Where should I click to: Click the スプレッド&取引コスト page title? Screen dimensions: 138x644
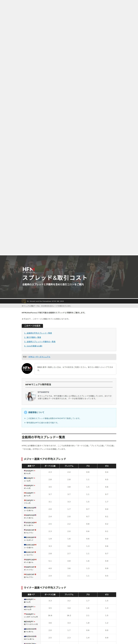[55, 278]
